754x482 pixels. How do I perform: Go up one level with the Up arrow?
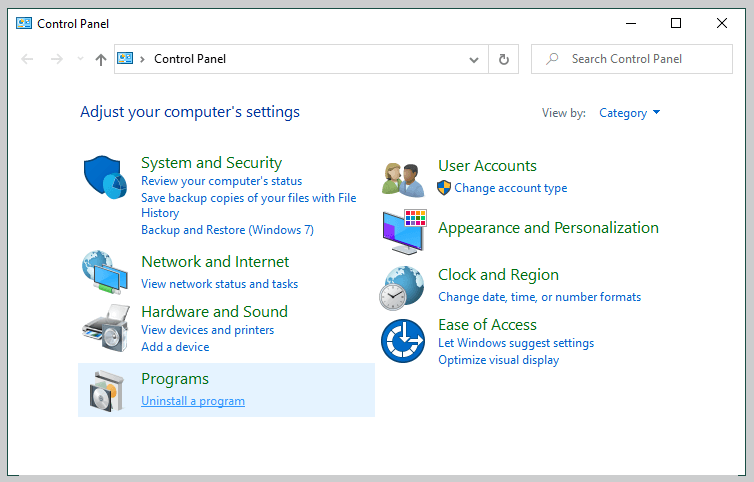[101, 59]
